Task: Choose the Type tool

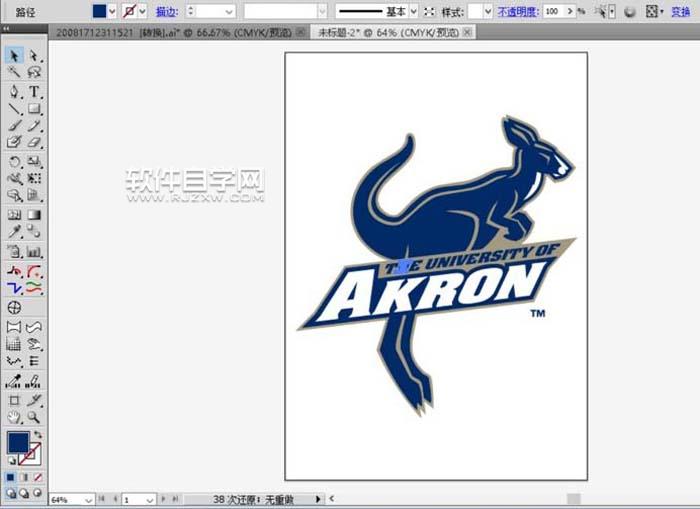Action: tap(34, 91)
